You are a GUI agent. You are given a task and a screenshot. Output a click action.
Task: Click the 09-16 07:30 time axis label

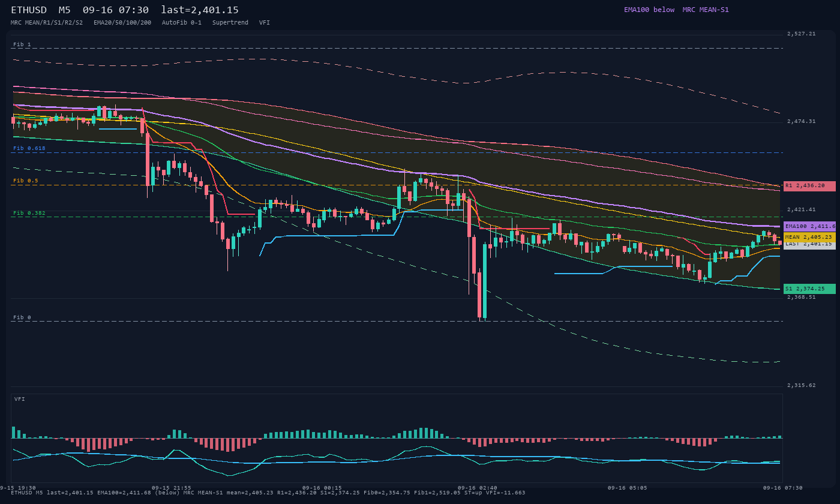(782, 488)
